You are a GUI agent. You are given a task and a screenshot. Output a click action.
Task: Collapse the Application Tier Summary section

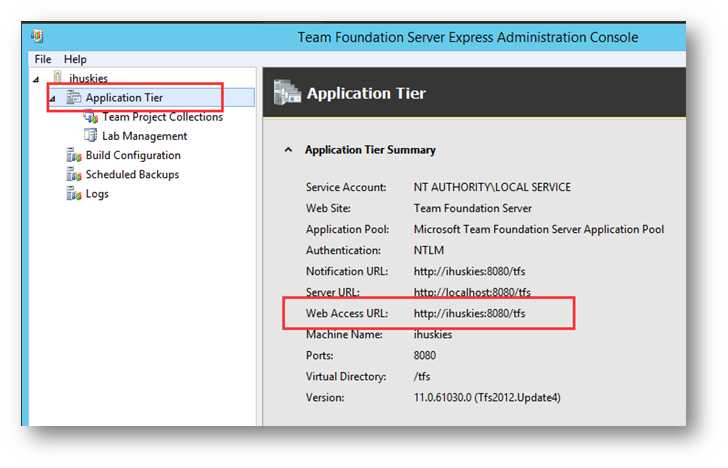[x=288, y=150]
